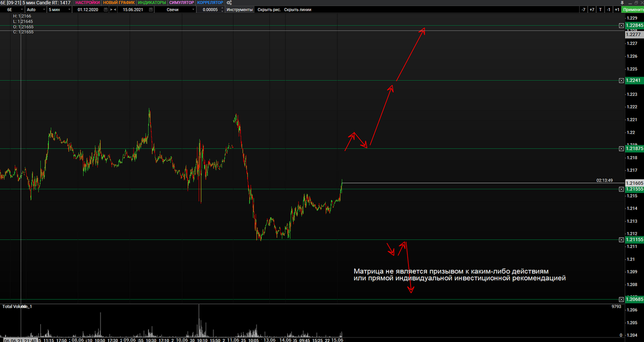This screenshot has width=644, height=342.
Task: Select the 1.22845 price level label
Action: click(x=633, y=25)
